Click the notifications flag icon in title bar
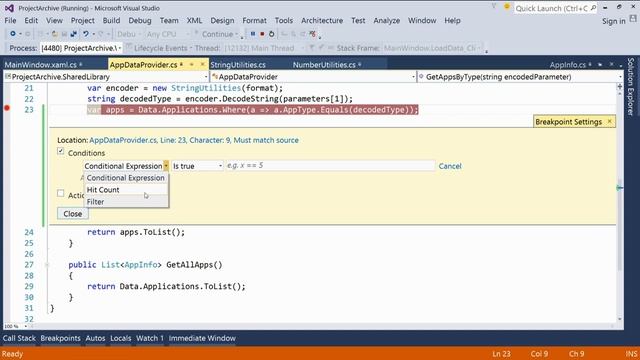Viewport: 640px width, 360px height. click(x=494, y=6)
